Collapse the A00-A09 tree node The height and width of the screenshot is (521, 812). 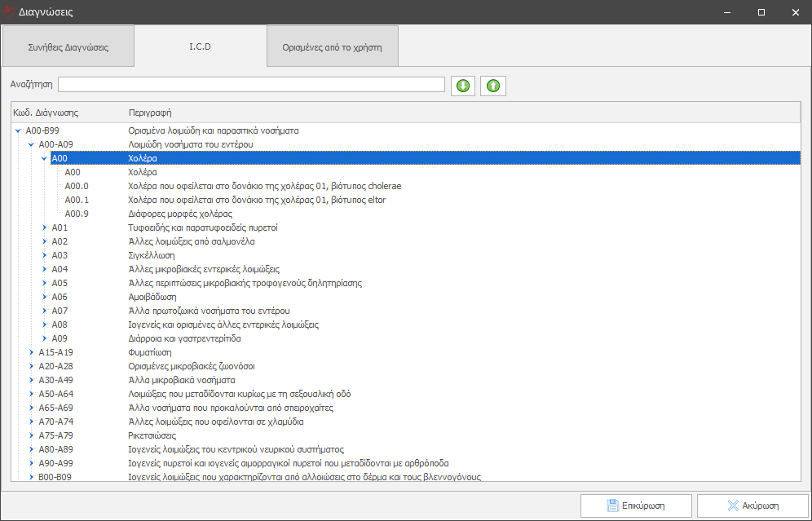click(31, 144)
